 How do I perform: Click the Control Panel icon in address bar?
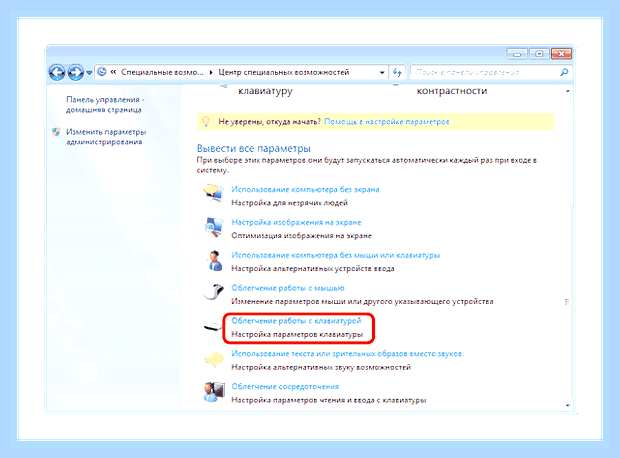(x=102, y=72)
